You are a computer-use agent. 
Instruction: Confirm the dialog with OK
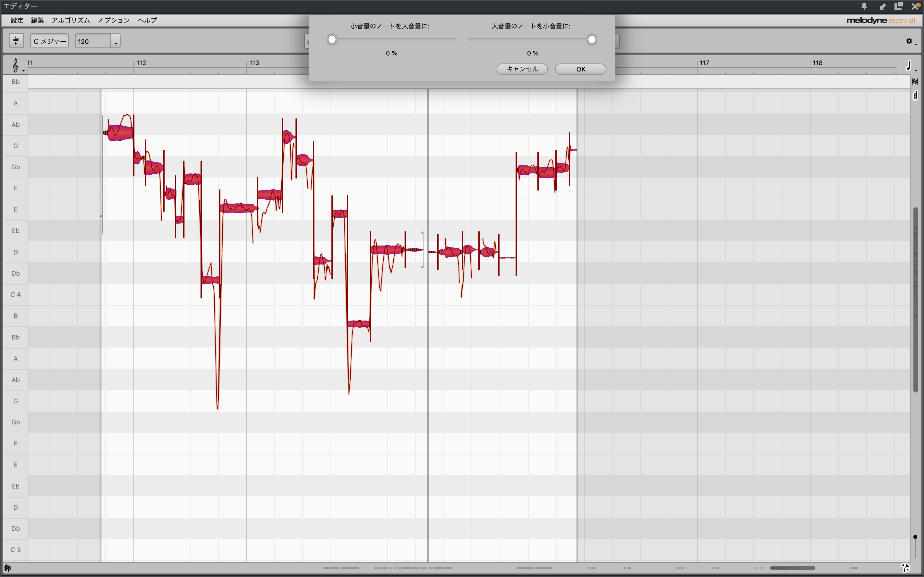pyautogui.click(x=580, y=69)
